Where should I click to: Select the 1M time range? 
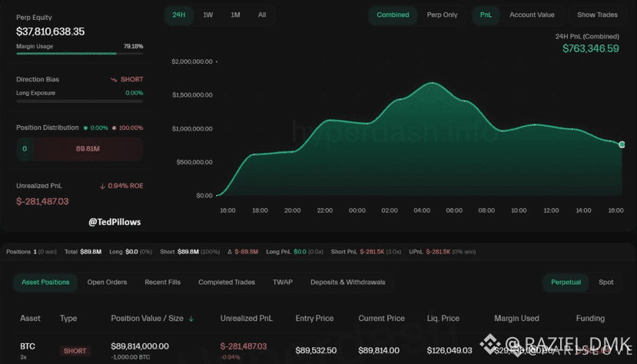(235, 15)
